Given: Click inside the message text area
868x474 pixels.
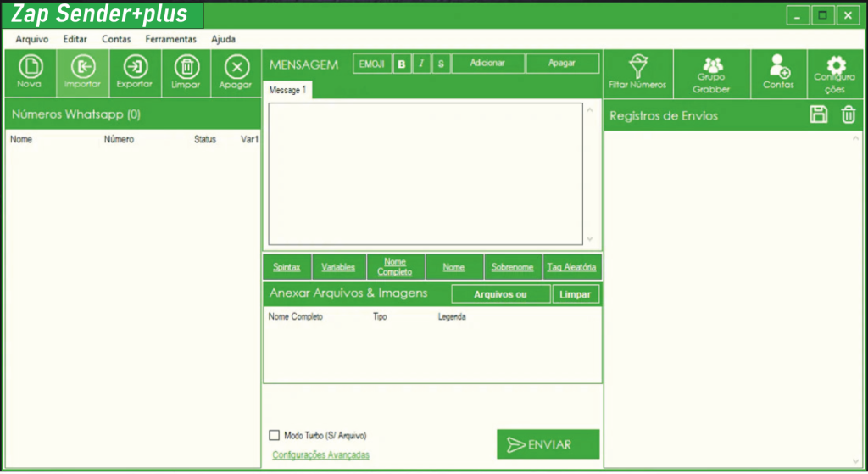Looking at the screenshot, I should click(x=426, y=173).
